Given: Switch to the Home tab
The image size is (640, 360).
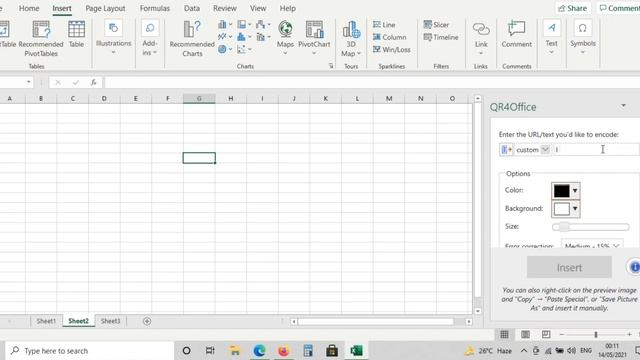Looking at the screenshot, I should click(29, 8).
